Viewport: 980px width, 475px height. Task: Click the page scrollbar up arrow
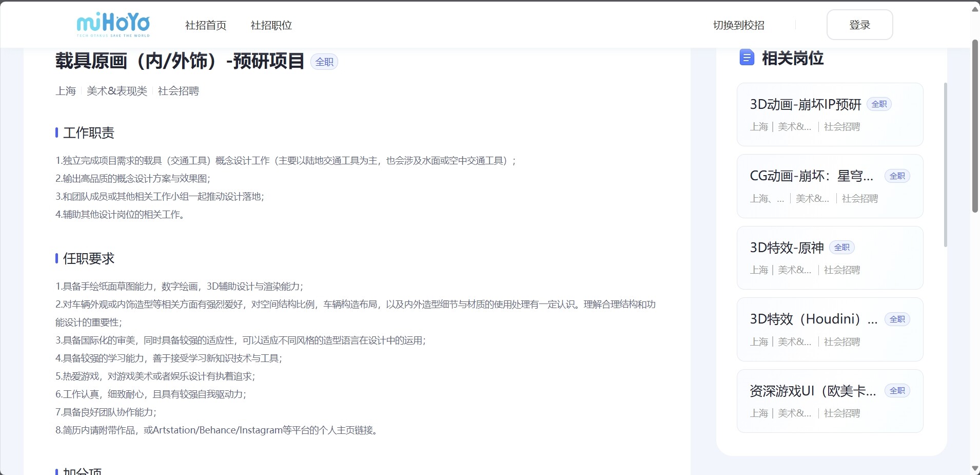point(975,9)
